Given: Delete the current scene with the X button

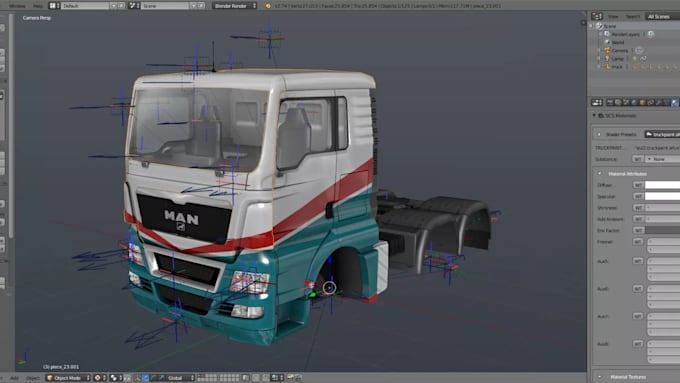Looking at the screenshot, I should [x=201, y=6].
